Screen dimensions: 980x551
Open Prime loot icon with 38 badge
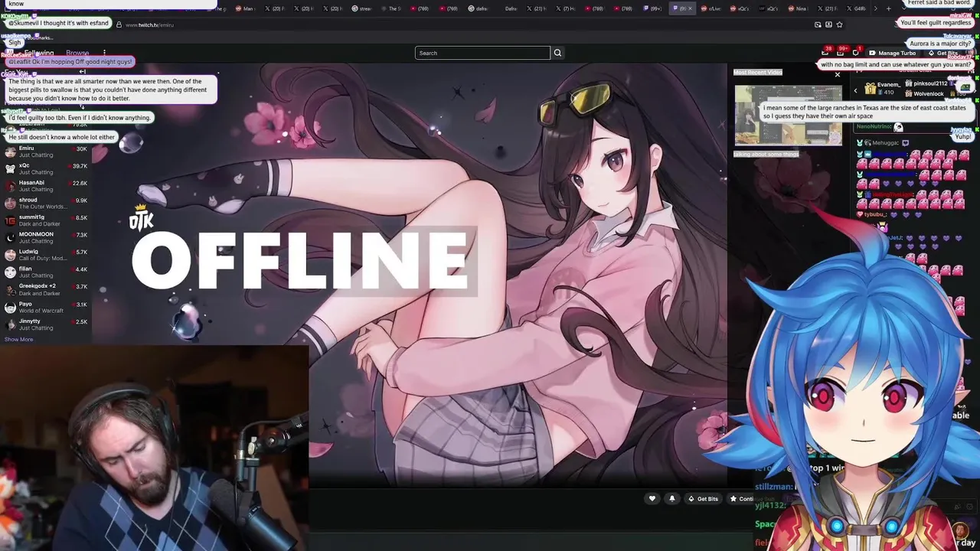coord(825,53)
